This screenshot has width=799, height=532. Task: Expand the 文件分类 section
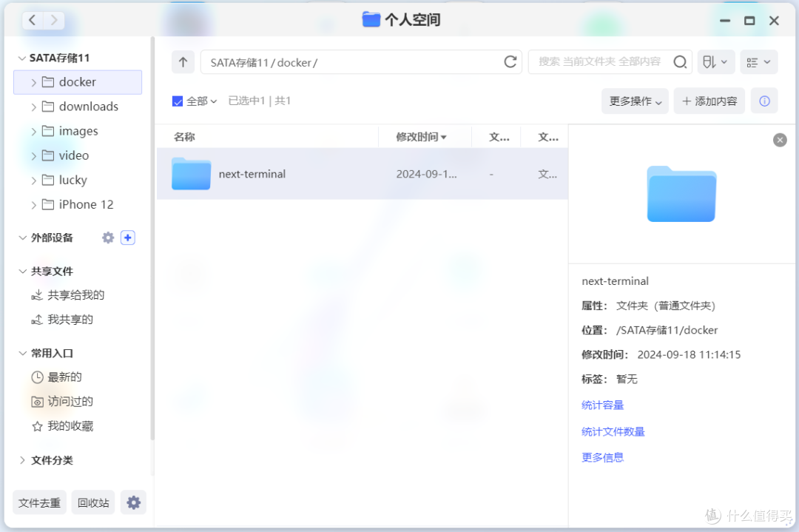pyautogui.click(x=22, y=460)
